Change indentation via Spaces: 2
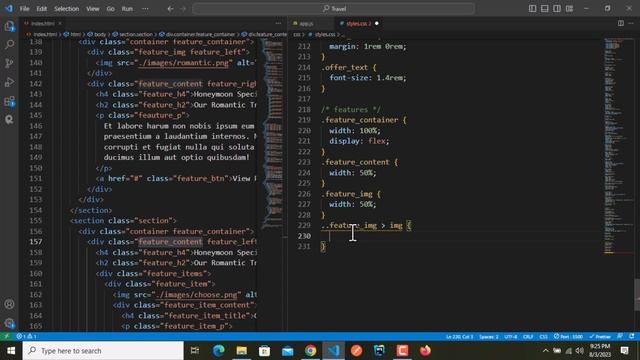This screenshot has width=640, height=360. (489, 337)
